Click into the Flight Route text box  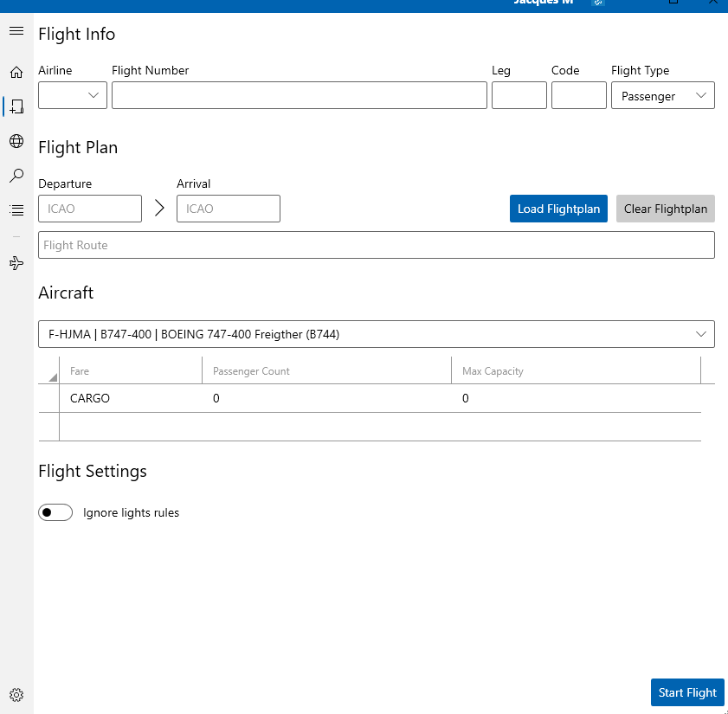pos(376,245)
